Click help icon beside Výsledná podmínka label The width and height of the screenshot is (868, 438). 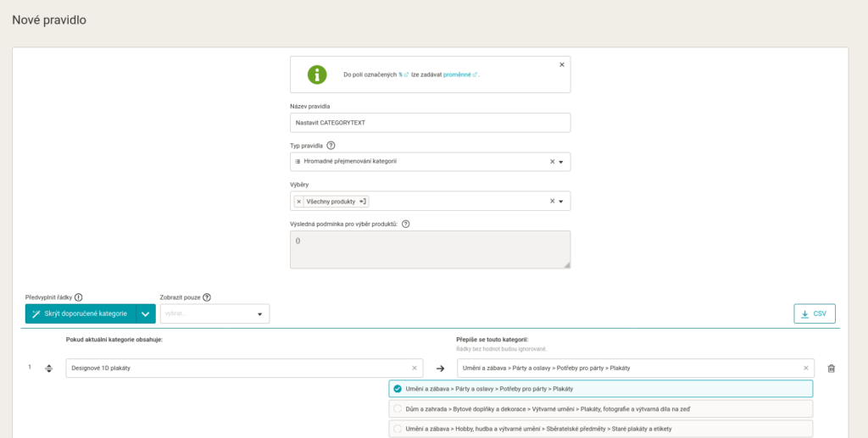(x=406, y=224)
